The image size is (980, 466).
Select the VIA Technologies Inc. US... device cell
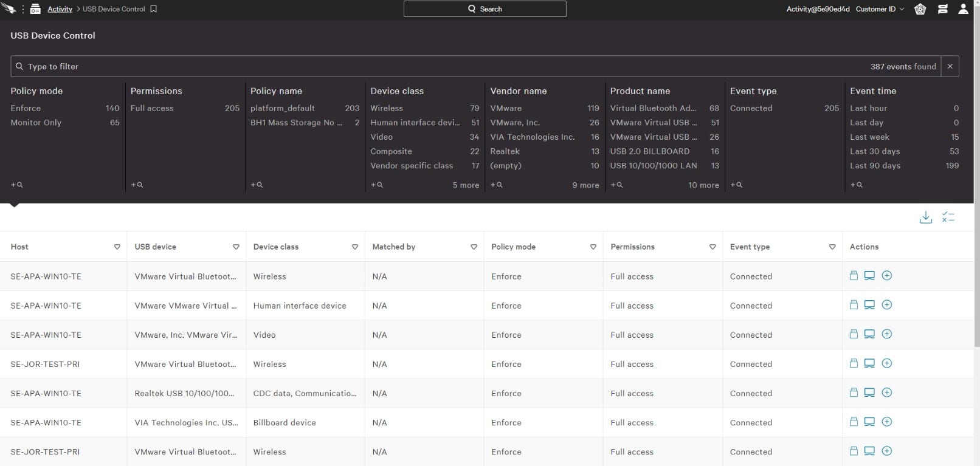(186, 422)
